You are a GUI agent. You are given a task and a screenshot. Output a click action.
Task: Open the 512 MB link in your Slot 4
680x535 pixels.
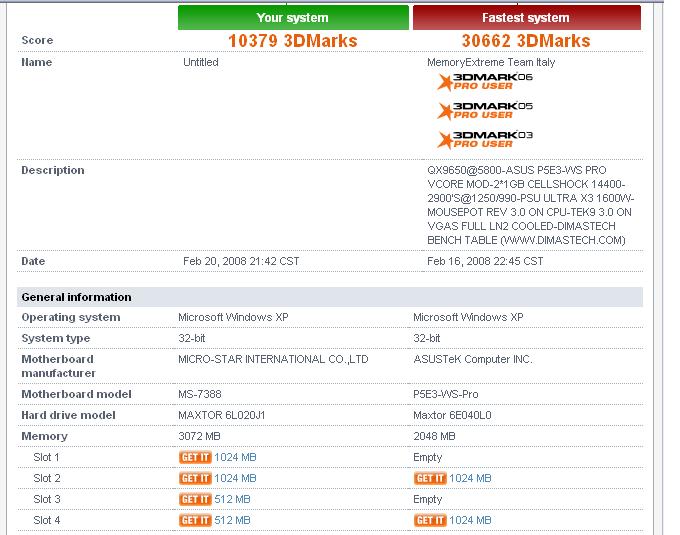232,520
